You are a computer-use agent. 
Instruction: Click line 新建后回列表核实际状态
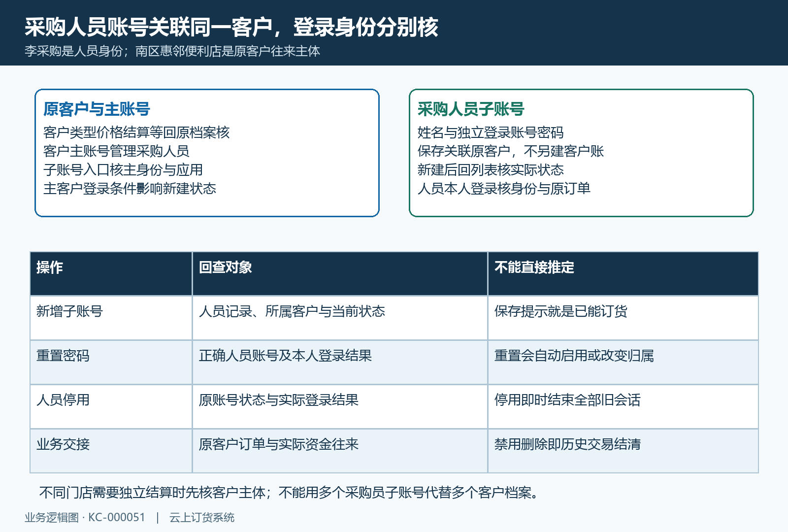(x=491, y=170)
